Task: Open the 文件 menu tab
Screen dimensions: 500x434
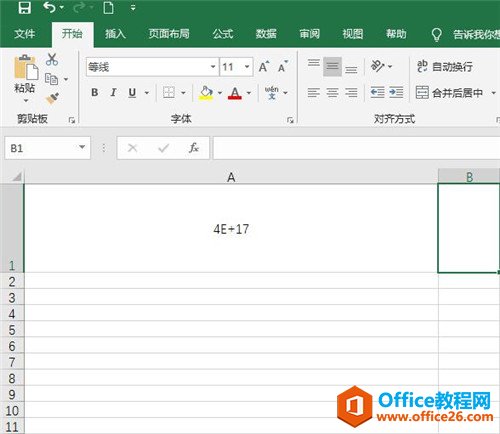Action: click(25, 33)
